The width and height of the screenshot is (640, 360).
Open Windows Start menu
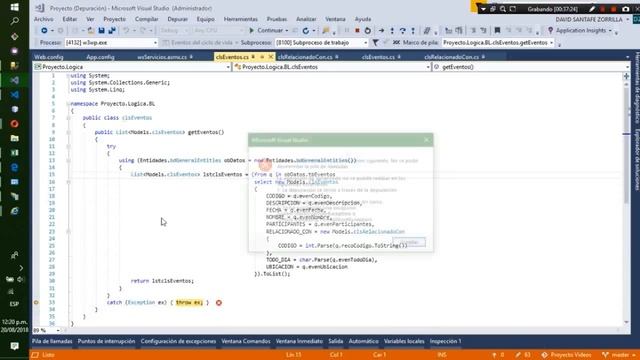[15, 7]
